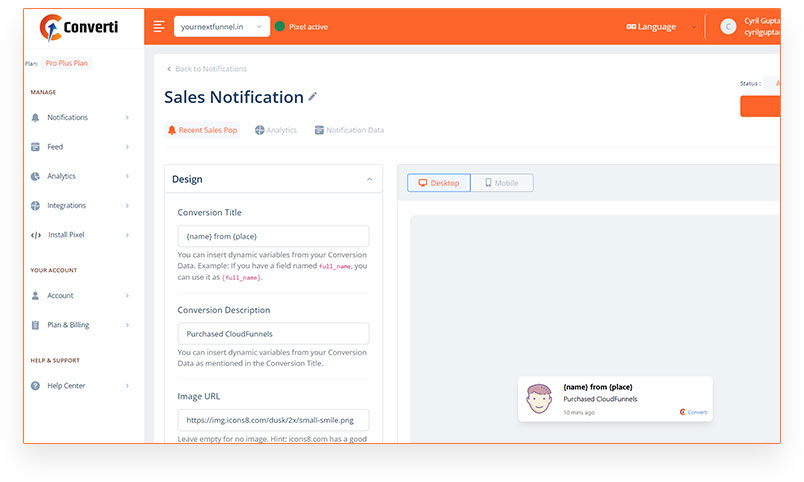
Task: Click the user avatar circle
Action: (x=728, y=27)
